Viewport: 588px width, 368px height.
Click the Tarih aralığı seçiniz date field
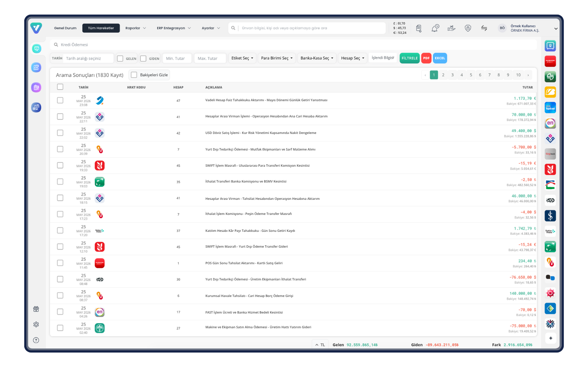point(89,58)
